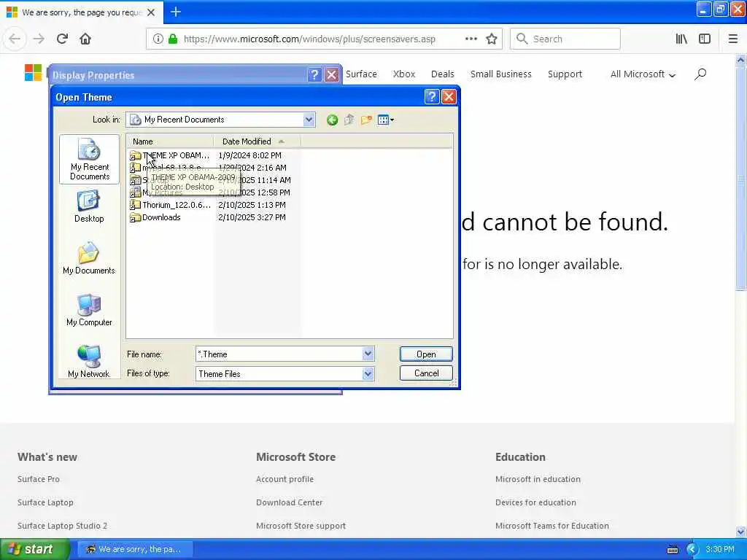Close the 'We are sorry' tab
This screenshot has width=747, height=560.
click(x=151, y=12)
